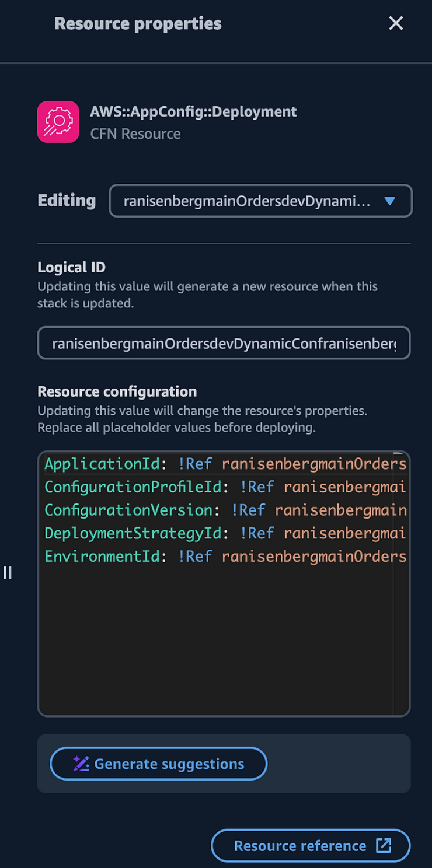This screenshot has width=432, height=868.
Task: Click the Generate suggestions button
Action: coord(159,764)
